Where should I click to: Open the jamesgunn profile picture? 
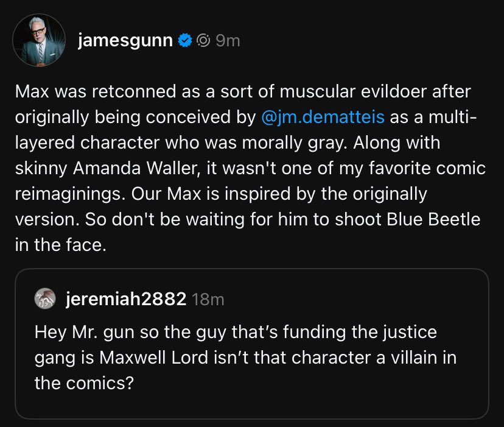(39, 40)
